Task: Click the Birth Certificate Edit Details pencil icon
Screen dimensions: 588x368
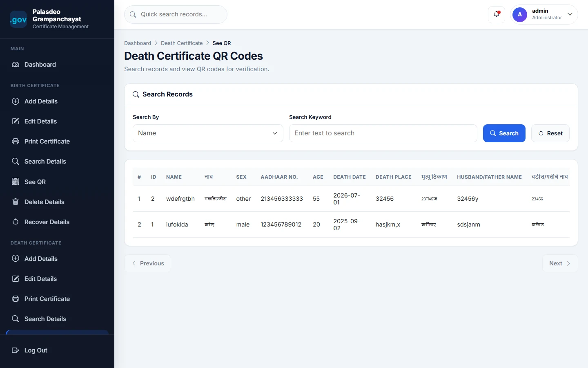Action: 16,121
